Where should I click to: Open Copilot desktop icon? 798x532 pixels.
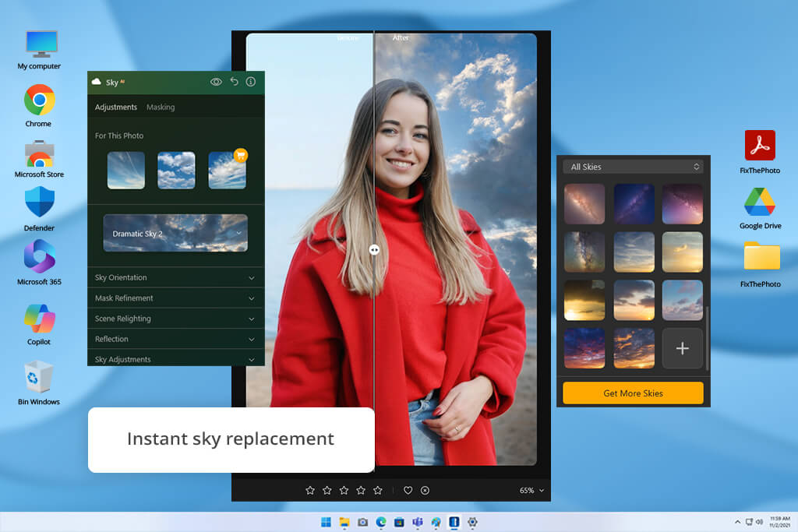point(39,319)
